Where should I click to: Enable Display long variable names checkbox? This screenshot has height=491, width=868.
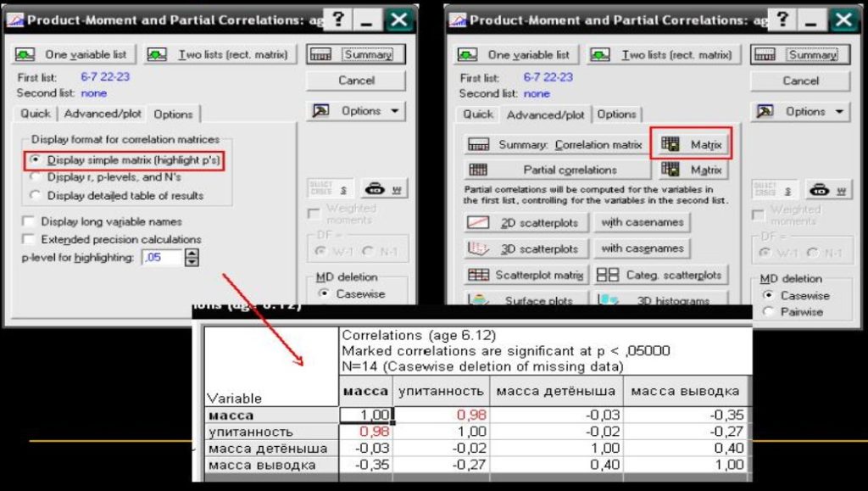(29, 221)
